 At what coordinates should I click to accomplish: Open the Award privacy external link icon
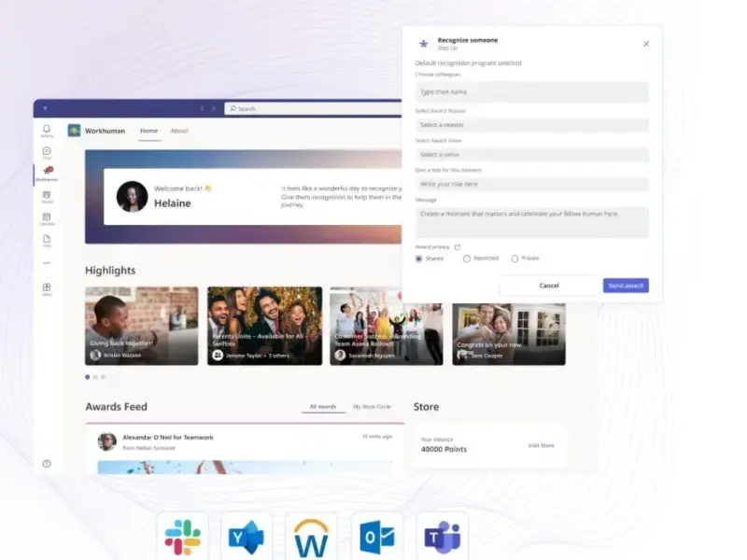point(457,247)
